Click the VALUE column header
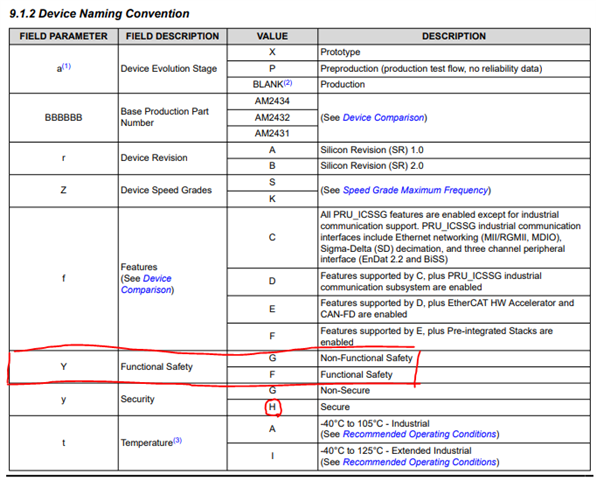The height and width of the screenshot is (480, 596). point(272,36)
